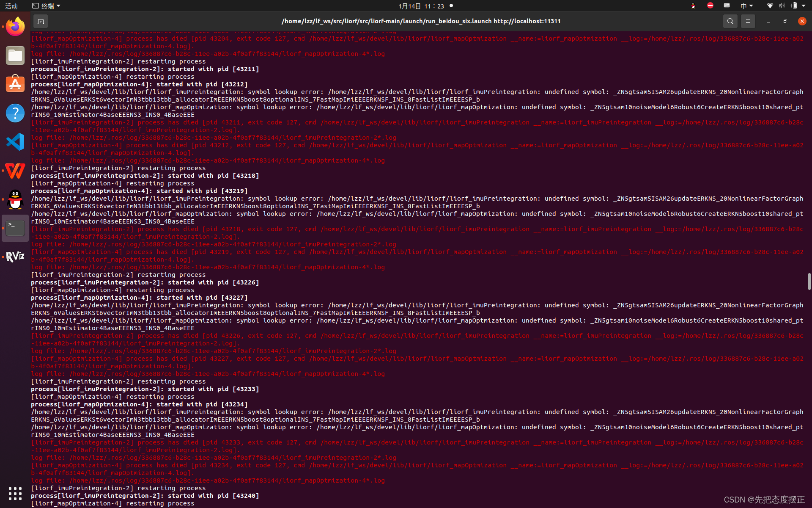Image resolution: width=812 pixels, height=508 pixels.
Task: Open the Help icon in dock
Action: [15, 113]
